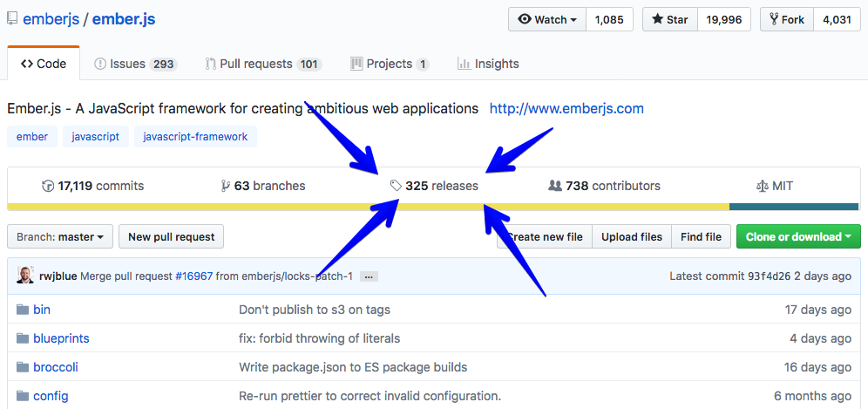Click the contributors people icon
Viewport: 868px width, 409px height.
(554, 186)
